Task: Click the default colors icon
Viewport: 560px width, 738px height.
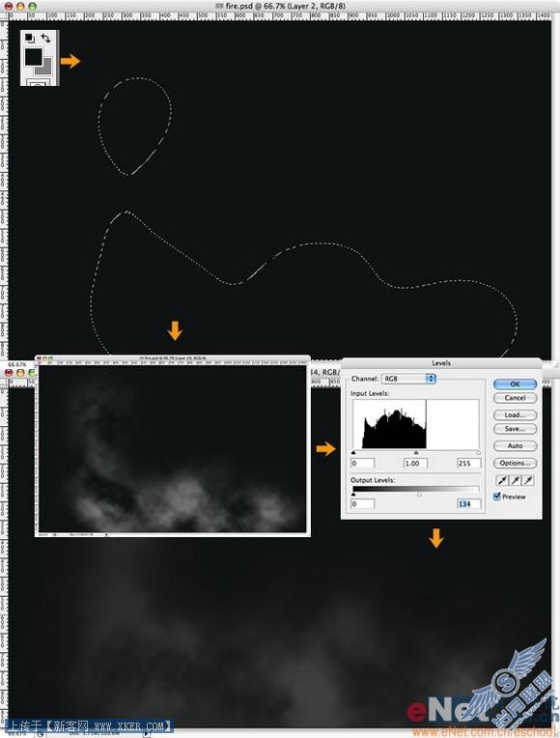Action: click(x=29, y=38)
